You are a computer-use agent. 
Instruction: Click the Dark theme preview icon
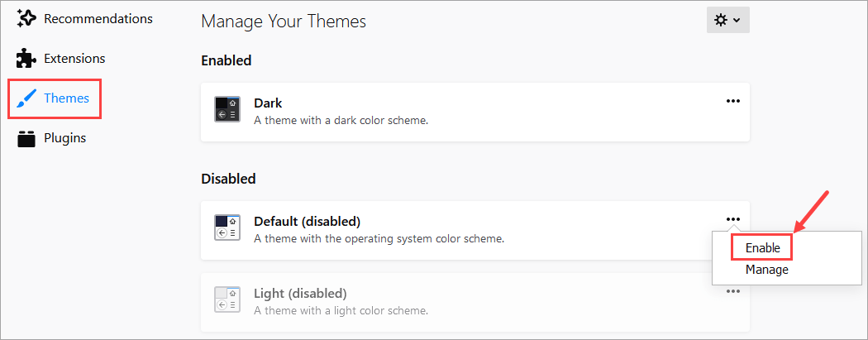[227, 109]
